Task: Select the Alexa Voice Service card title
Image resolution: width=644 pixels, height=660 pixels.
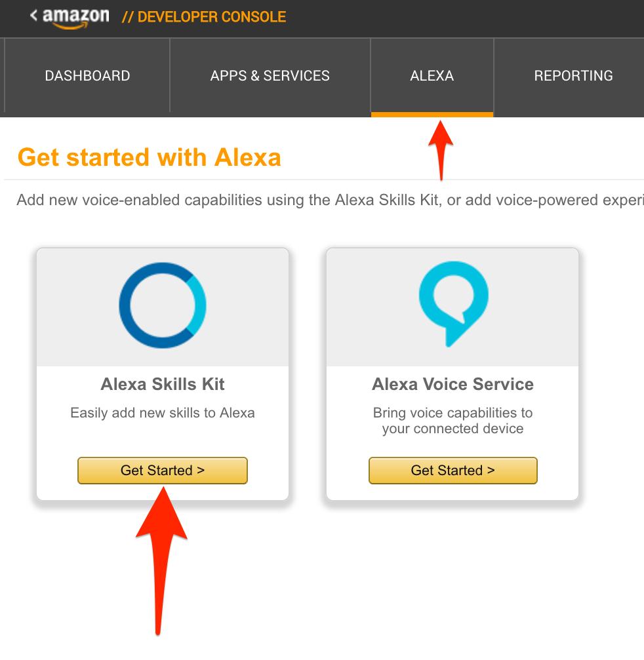Action: (x=453, y=385)
